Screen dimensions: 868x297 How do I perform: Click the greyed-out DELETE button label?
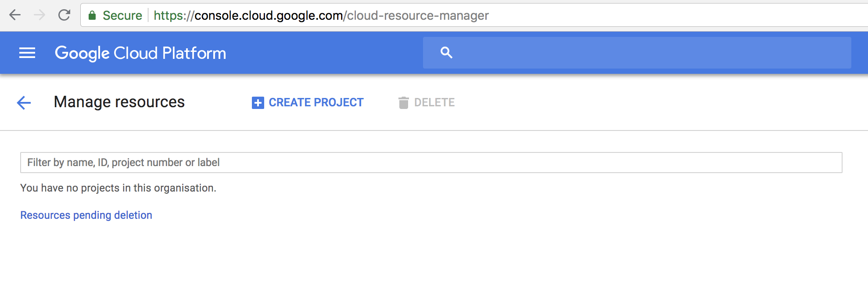tap(434, 102)
